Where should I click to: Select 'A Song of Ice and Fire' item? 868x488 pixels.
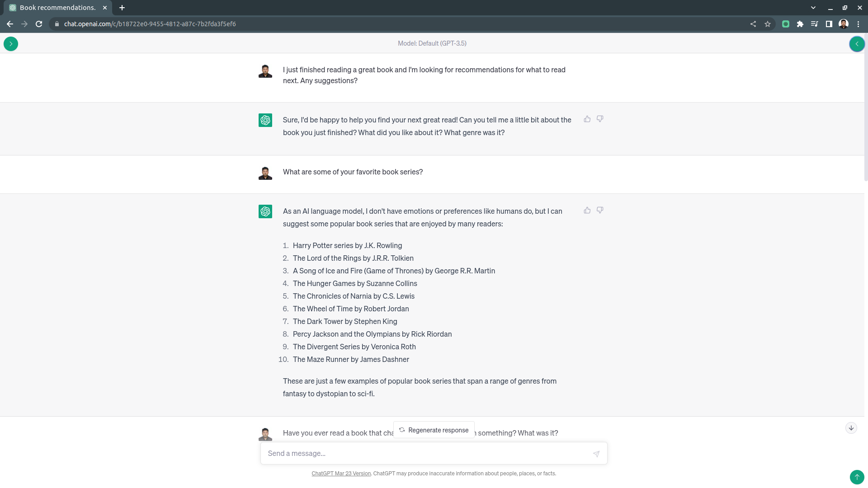point(394,271)
